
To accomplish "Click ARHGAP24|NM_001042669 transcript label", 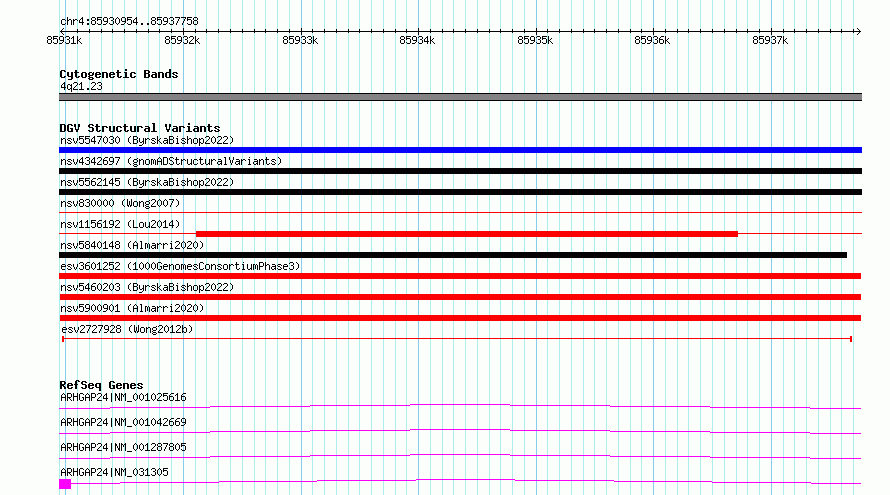I will point(123,422).
